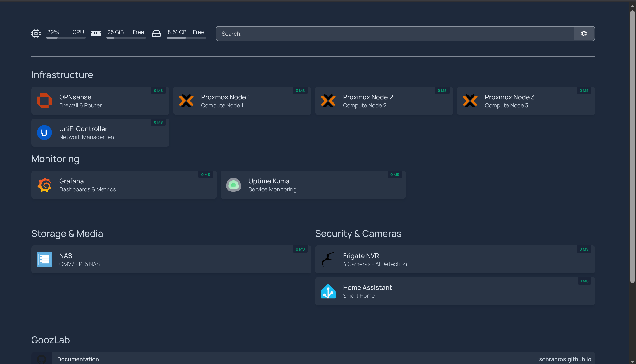
Task: Click the CPU usage progress bar
Action: tap(66, 38)
